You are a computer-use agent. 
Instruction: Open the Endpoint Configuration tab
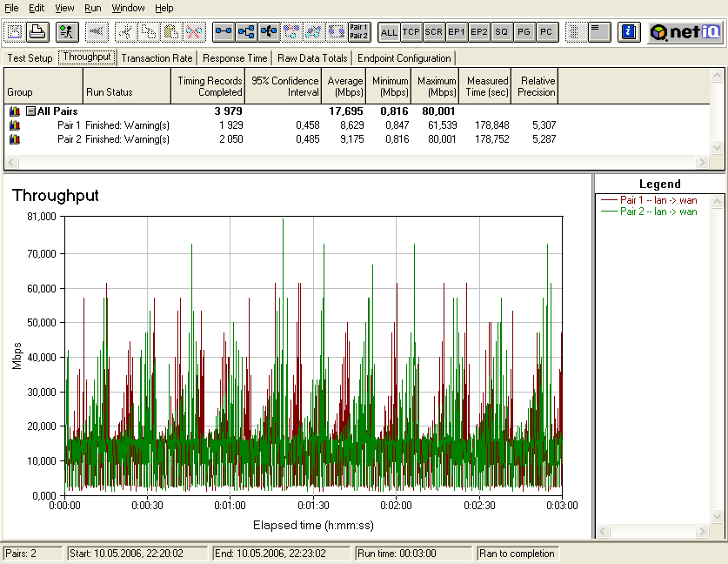(404, 58)
